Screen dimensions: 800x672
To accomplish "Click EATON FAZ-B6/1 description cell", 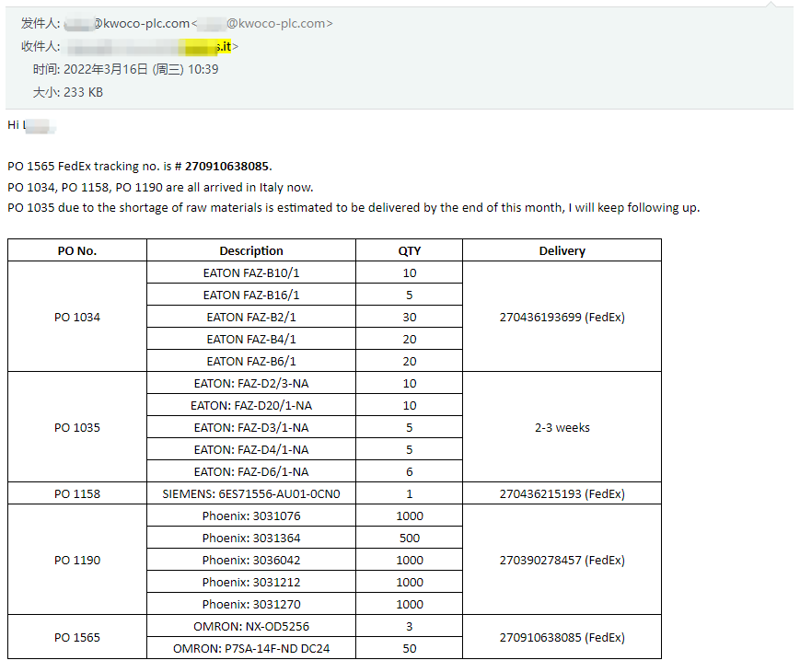I will (251, 361).
